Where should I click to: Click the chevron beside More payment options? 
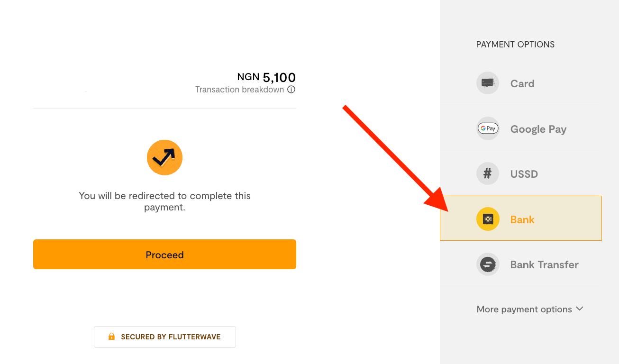(x=579, y=309)
